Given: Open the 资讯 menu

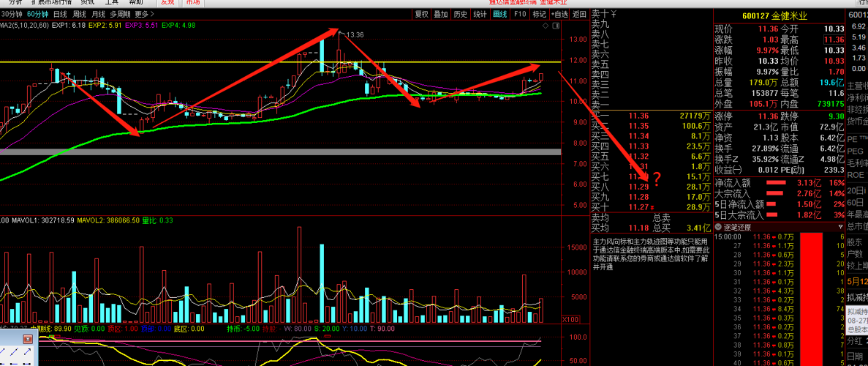Looking at the screenshot, I should pos(88,2).
